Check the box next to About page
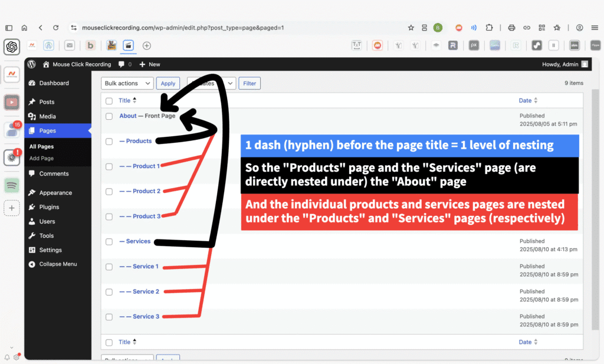604x364 pixels. (x=109, y=116)
